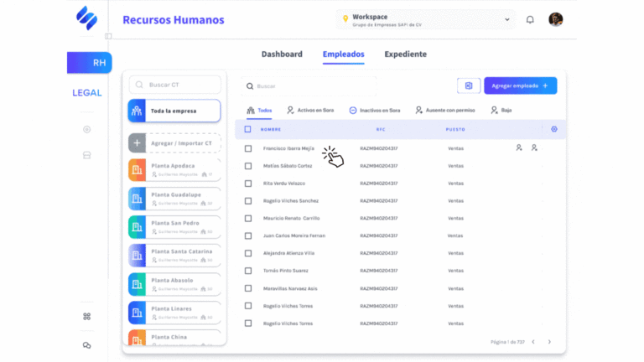Open the Expediente tab
The image size is (644, 362).
pos(405,54)
